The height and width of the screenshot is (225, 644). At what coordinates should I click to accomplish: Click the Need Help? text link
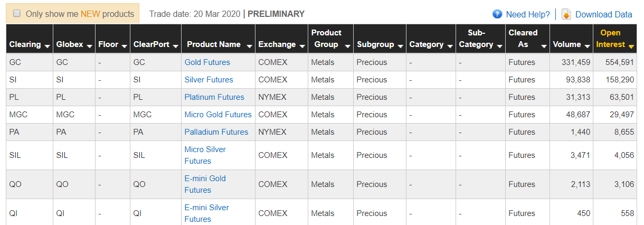click(x=528, y=14)
